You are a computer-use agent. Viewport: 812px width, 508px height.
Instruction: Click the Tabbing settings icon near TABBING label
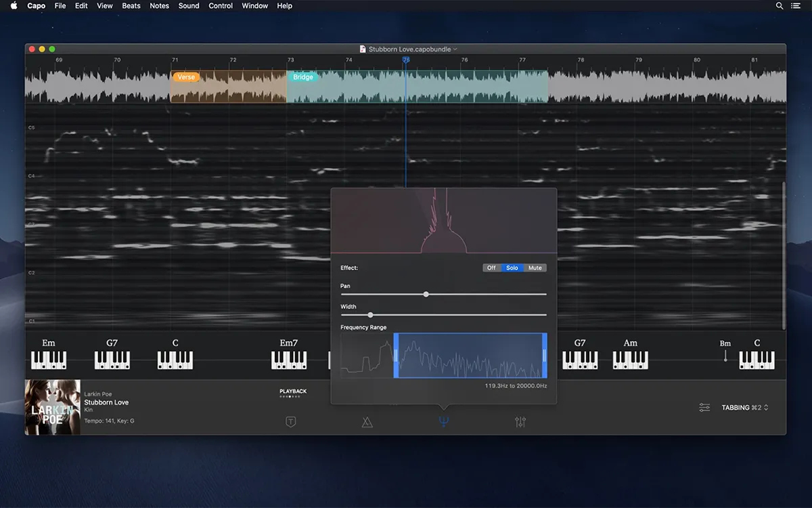pos(704,408)
